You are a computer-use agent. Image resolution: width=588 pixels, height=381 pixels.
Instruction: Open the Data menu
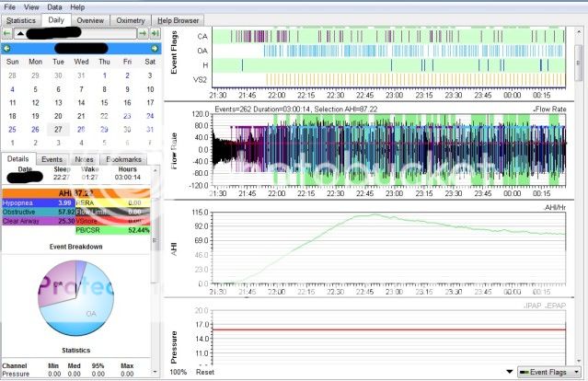(x=54, y=7)
